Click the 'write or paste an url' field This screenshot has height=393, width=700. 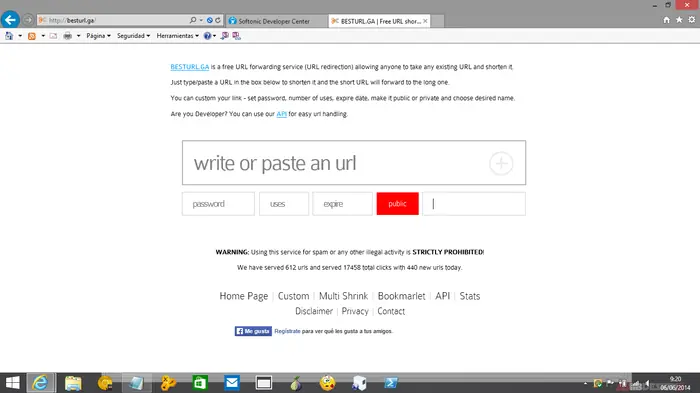coord(335,163)
